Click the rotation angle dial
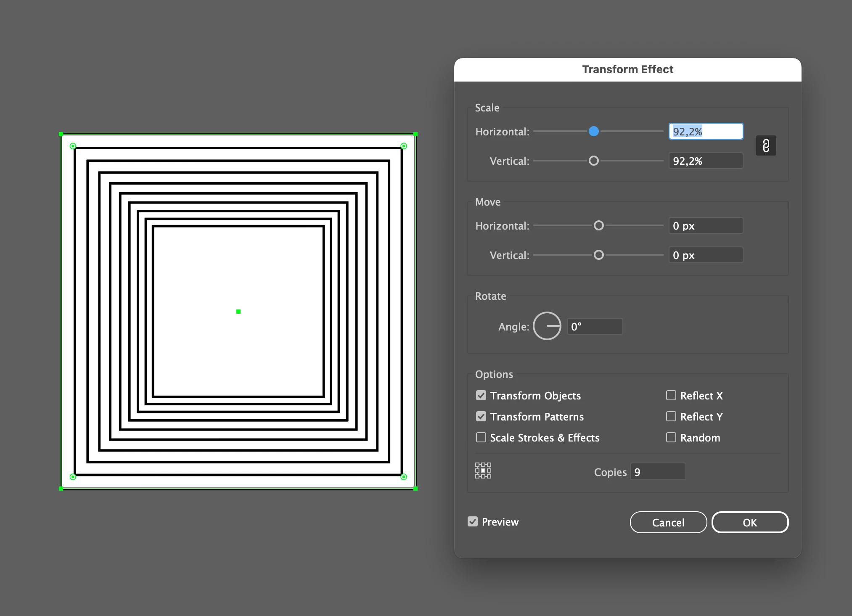852x616 pixels. pyautogui.click(x=547, y=326)
